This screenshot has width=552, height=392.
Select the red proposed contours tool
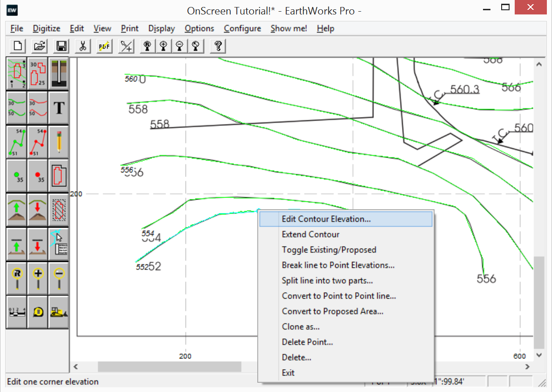click(38, 108)
